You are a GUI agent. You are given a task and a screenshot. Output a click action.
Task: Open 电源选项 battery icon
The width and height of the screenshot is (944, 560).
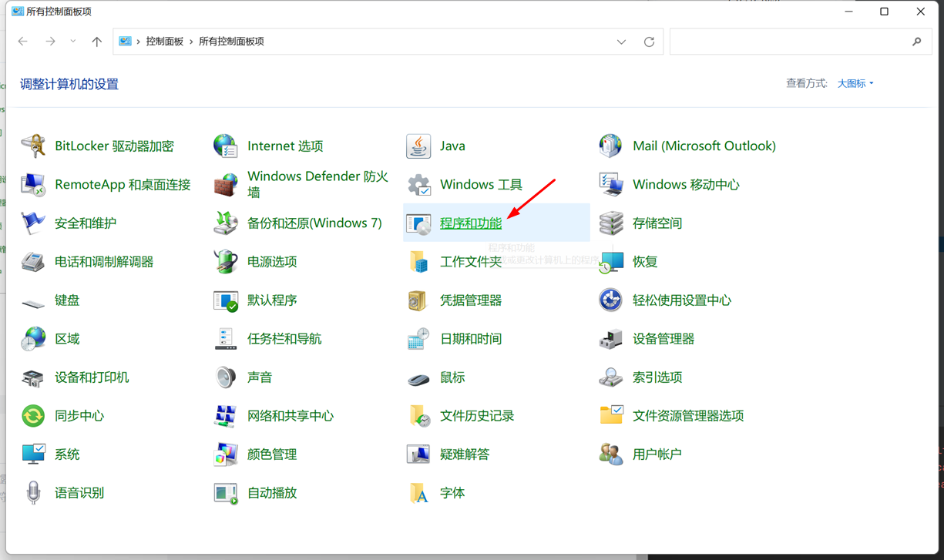226,262
